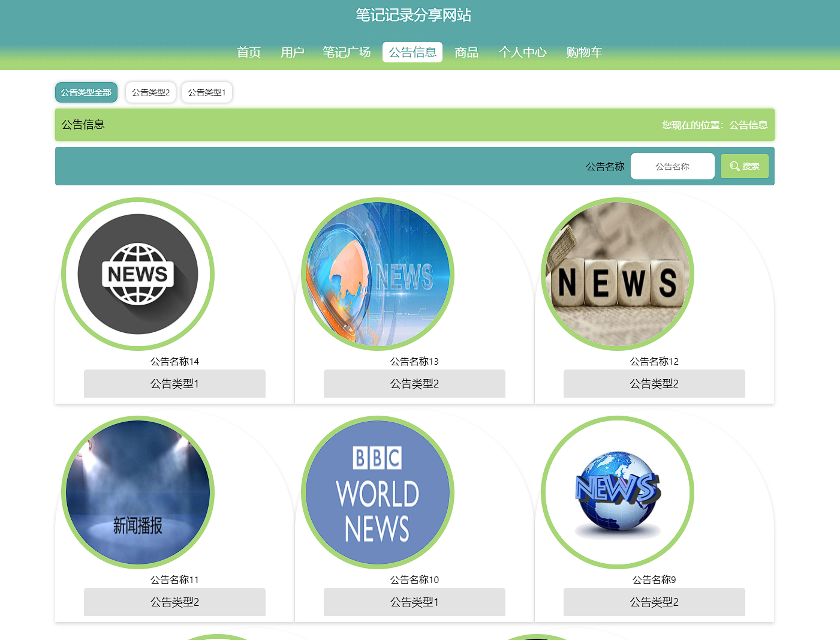Open the NEWS dice image of 公告名称12

[x=618, y=274]
